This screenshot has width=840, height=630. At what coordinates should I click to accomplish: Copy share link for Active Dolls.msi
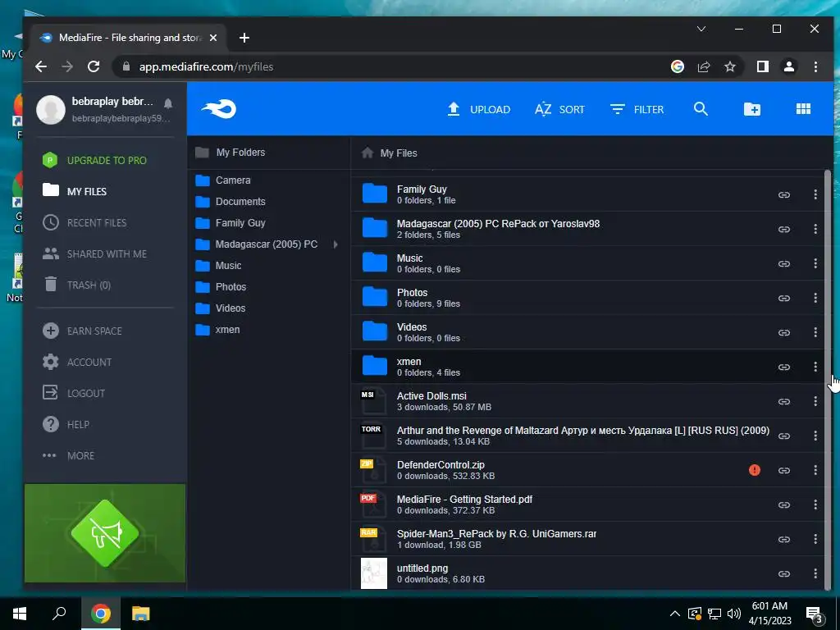[x=784, y=401]
